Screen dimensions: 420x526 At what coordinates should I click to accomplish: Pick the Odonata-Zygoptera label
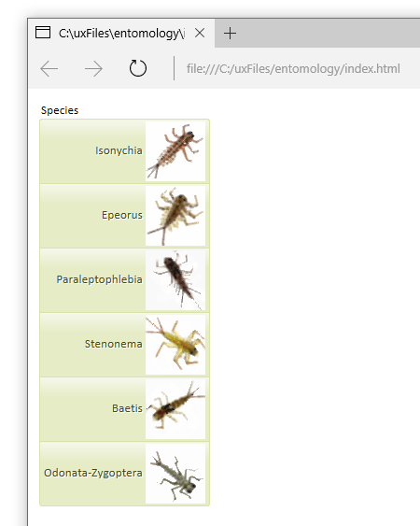93,473
